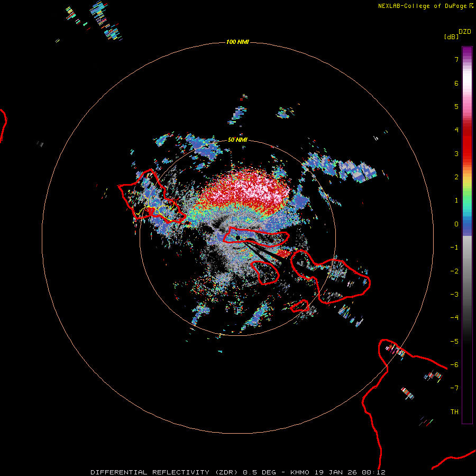The height and width of the screenshot is (476, 476).
Task: Click the -6 tick label on color scale
Action: click(454, 365)
